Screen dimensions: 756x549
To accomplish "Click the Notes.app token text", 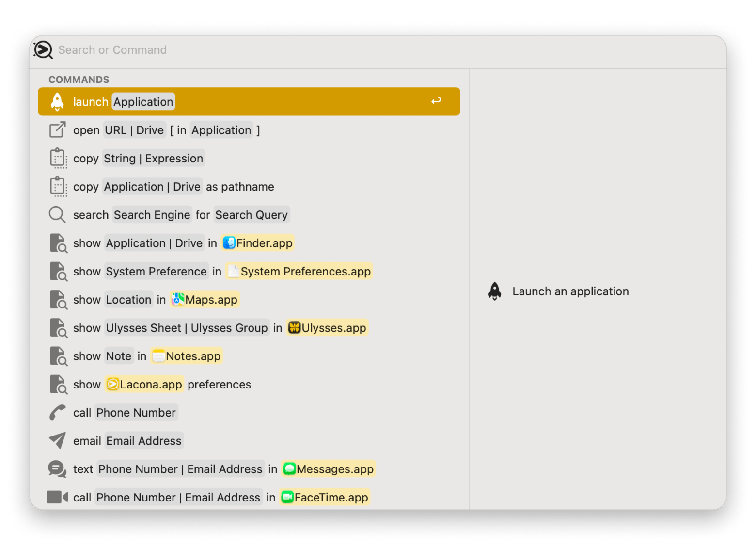I will click(x=193, y=356).
